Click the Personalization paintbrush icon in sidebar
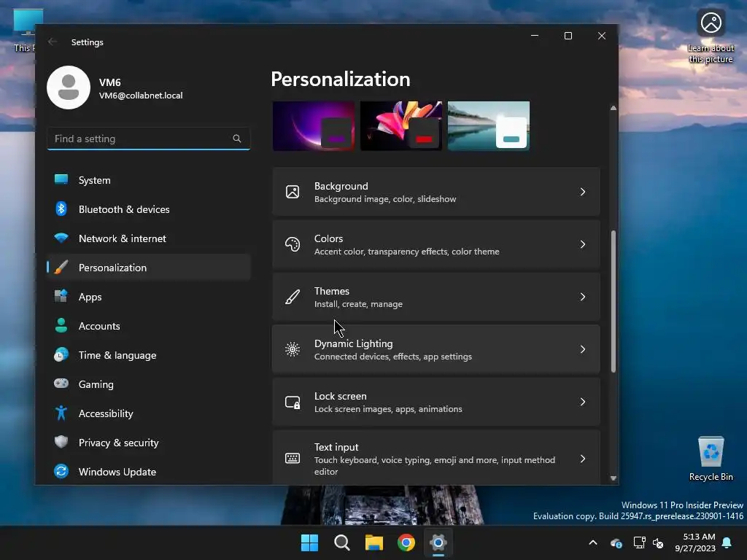Viewport: 747px width, 560px height. [61, 267]
